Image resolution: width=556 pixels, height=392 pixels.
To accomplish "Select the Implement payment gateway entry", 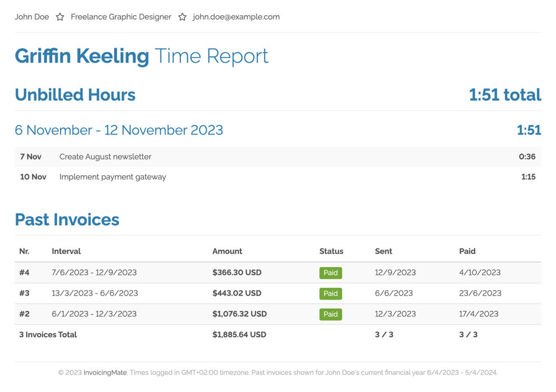I will point(113,177).
